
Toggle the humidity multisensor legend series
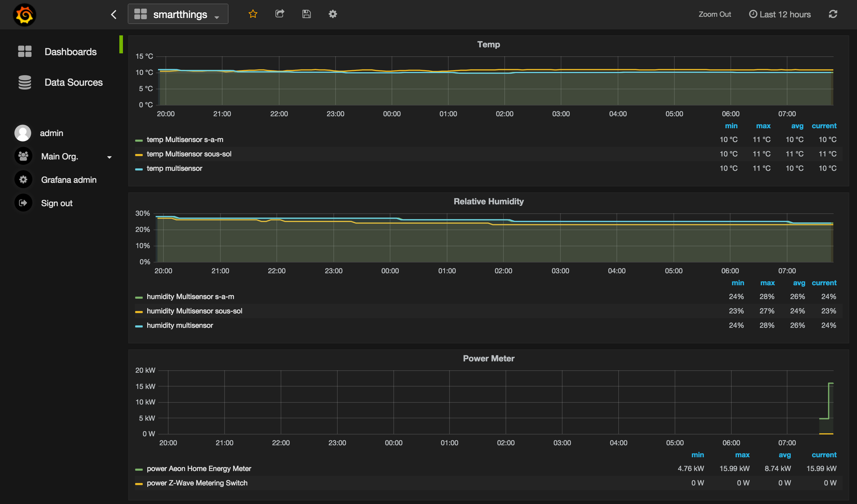[x=180, y=325]
